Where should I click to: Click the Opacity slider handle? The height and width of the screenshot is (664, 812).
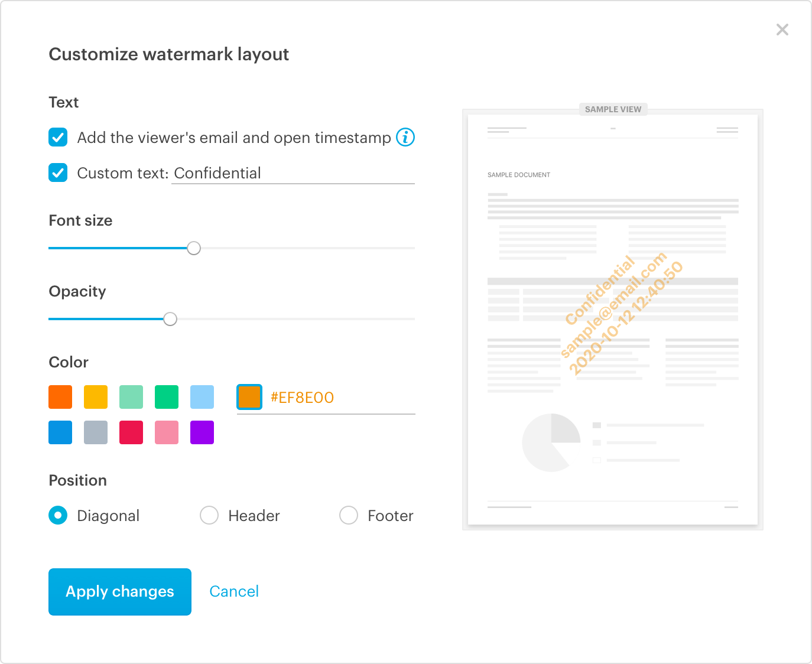[170, 319]
